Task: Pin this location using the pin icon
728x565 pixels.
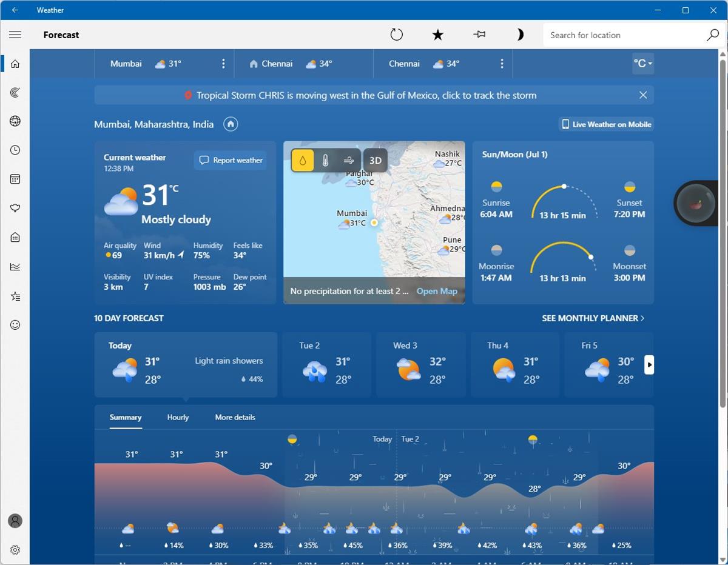Action: click(479, 35)
